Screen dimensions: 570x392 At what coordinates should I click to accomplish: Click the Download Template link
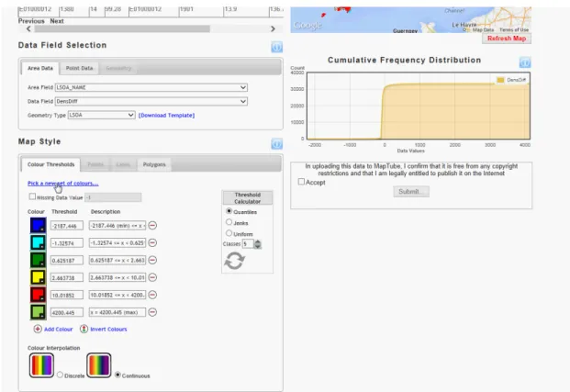166,116
